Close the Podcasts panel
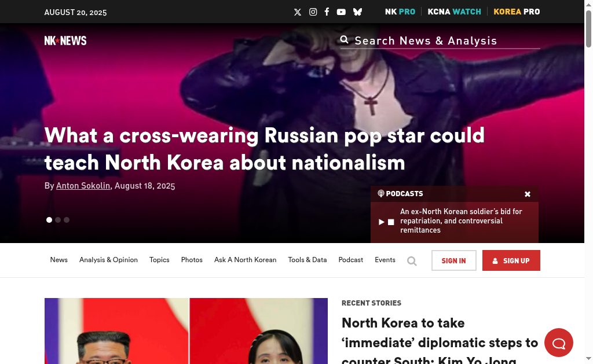593x364 pixels. pyautogui.click(x=527, y=194)
